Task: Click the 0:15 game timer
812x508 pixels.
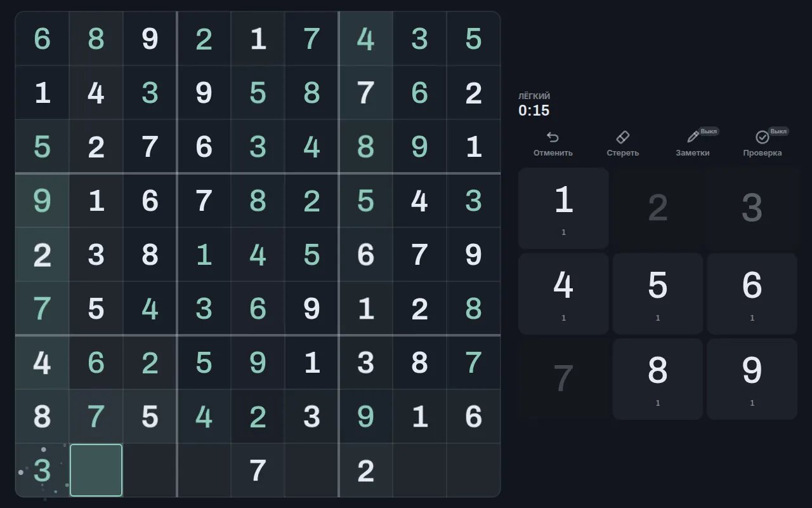Action: click(534, 110)
